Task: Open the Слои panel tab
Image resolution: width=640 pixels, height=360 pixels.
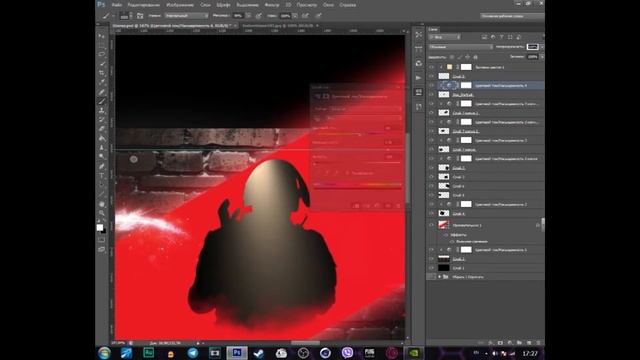Action: click(433, 29)
